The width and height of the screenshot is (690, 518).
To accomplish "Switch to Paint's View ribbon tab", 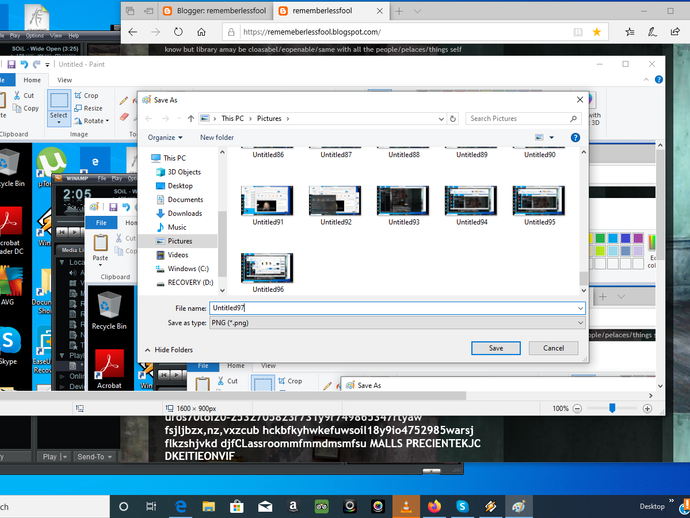I will (x=64, y=80).
